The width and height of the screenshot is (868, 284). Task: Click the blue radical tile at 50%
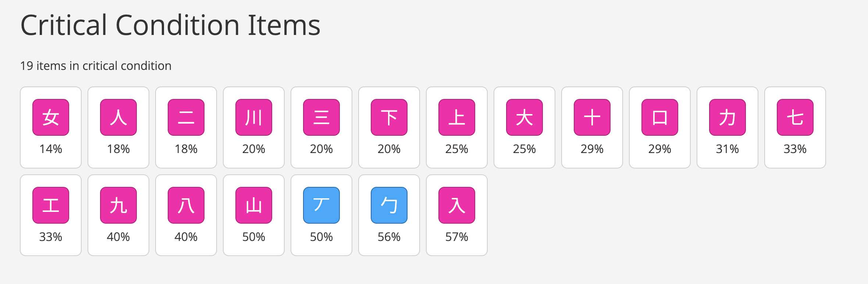321,205
